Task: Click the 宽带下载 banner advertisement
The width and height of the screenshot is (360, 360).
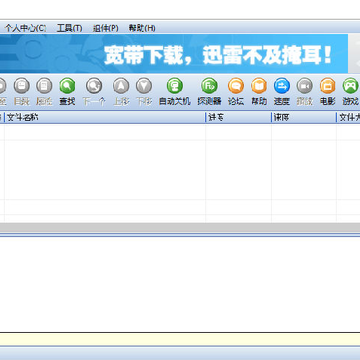Action: tap(174, 54)
